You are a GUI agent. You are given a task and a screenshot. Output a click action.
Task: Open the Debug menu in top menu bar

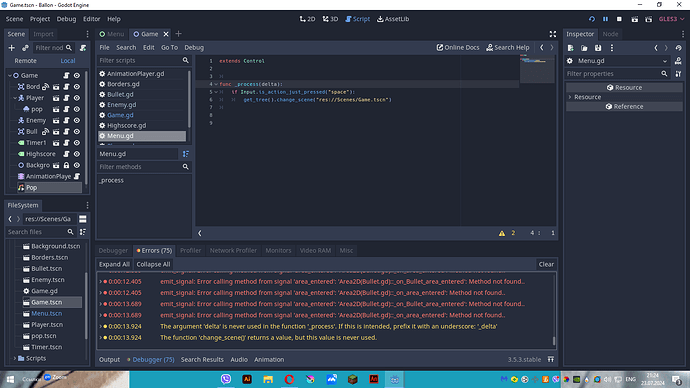pos(66,19)
